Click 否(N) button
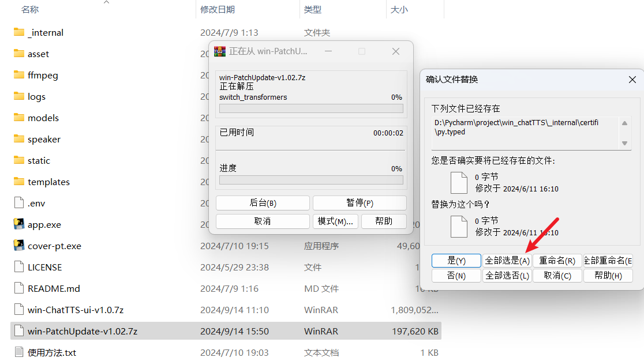This screenshot has height=361, width=644. coord(456,276)
